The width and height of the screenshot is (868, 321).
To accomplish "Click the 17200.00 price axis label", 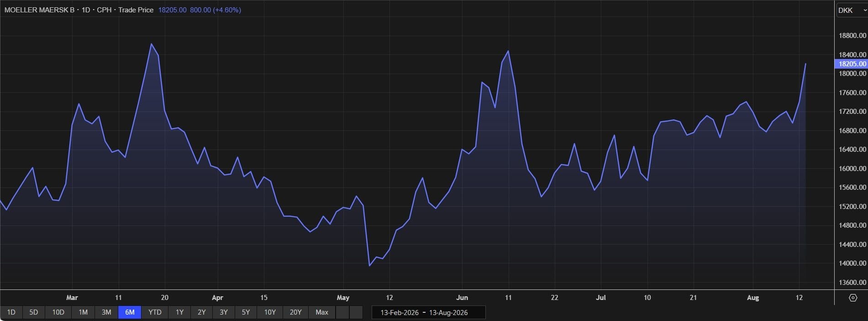I will 852,112.
